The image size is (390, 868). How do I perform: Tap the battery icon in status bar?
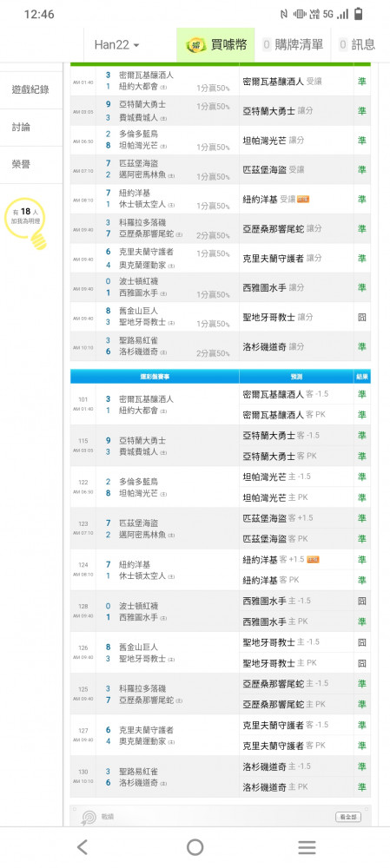(x=359, y=15)
